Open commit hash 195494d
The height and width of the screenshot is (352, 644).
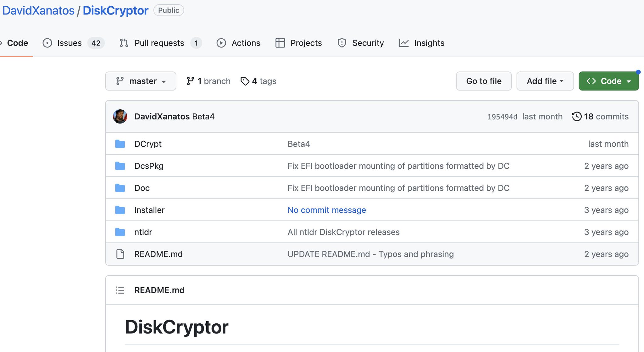[502, 117]
